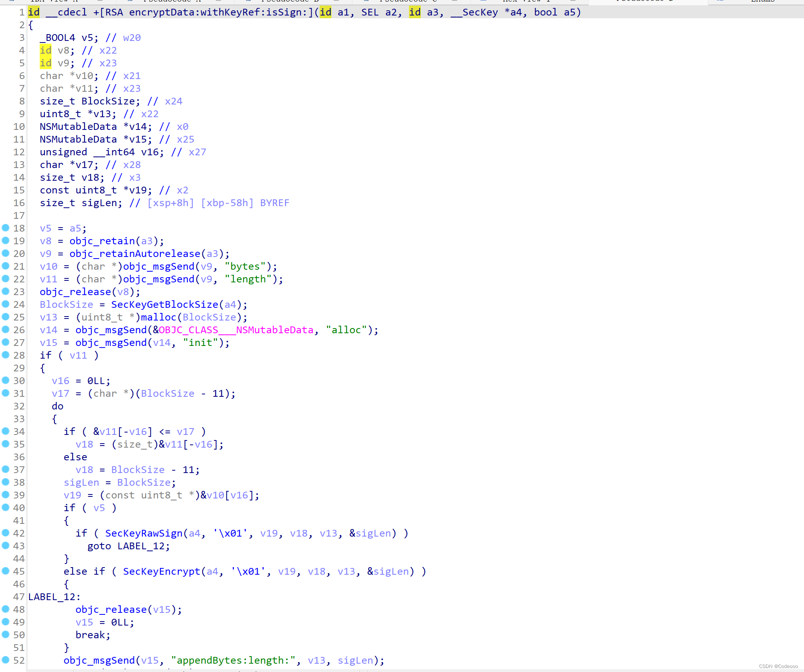Click the blue marker beside line 38

pos(6,482)
